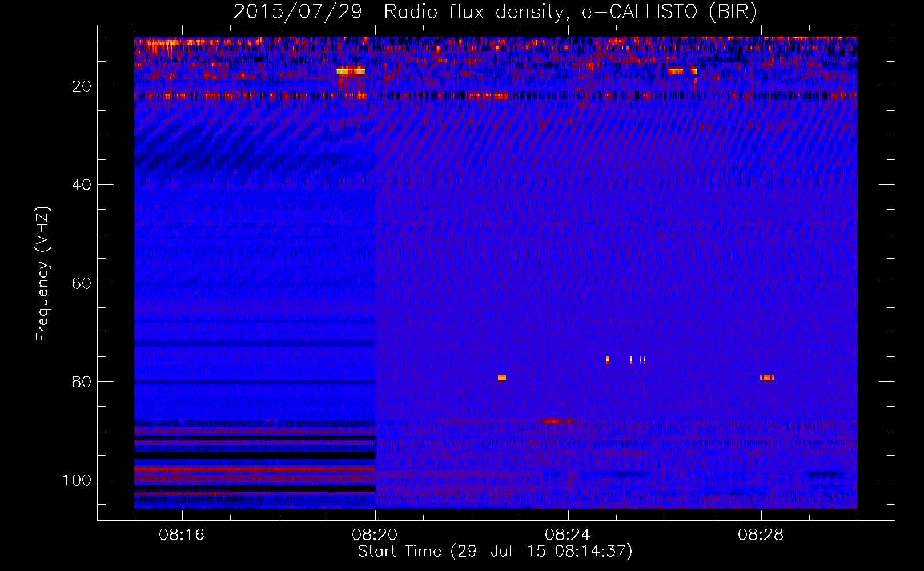Click the red horizontal band at 98 MHz before 08:20

[x=255, y=469]
